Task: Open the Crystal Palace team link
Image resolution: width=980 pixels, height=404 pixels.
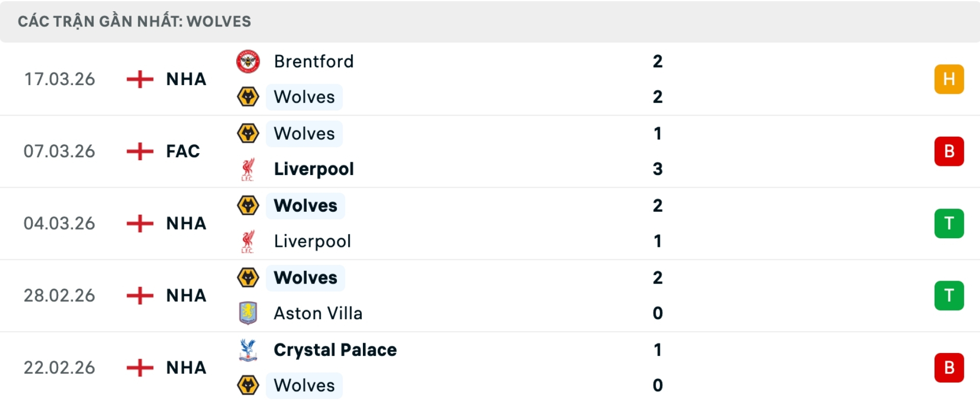Action: (x=335, y=350)
